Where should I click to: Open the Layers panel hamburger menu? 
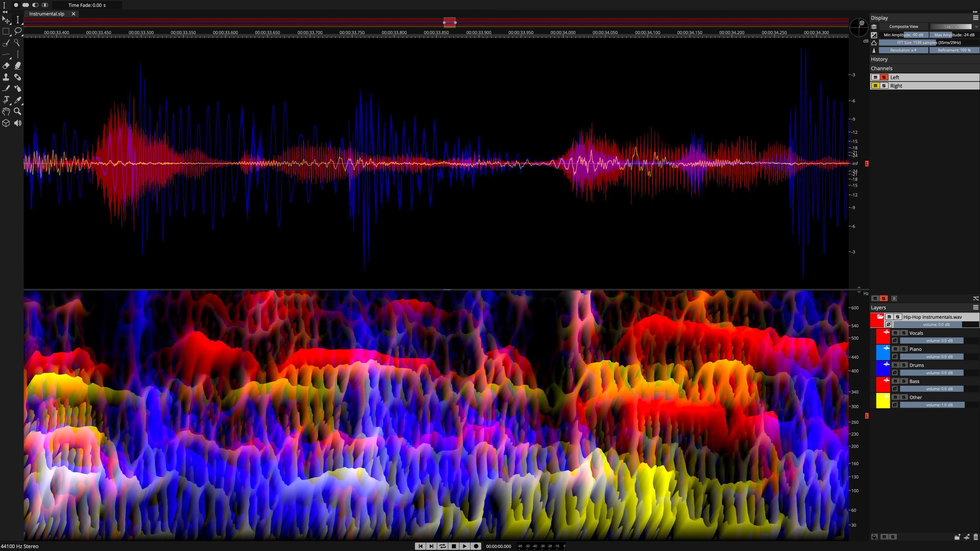(x=975, y=307)
